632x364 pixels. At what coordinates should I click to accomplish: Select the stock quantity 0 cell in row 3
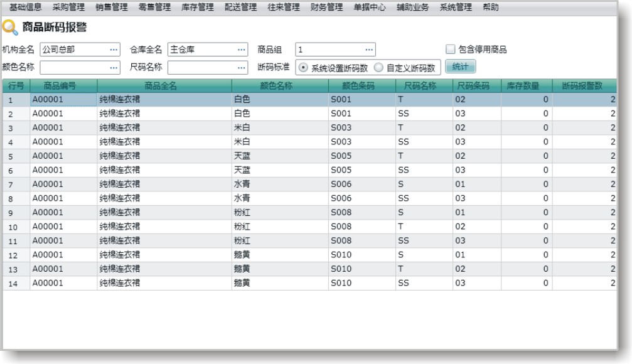point(527,128)
